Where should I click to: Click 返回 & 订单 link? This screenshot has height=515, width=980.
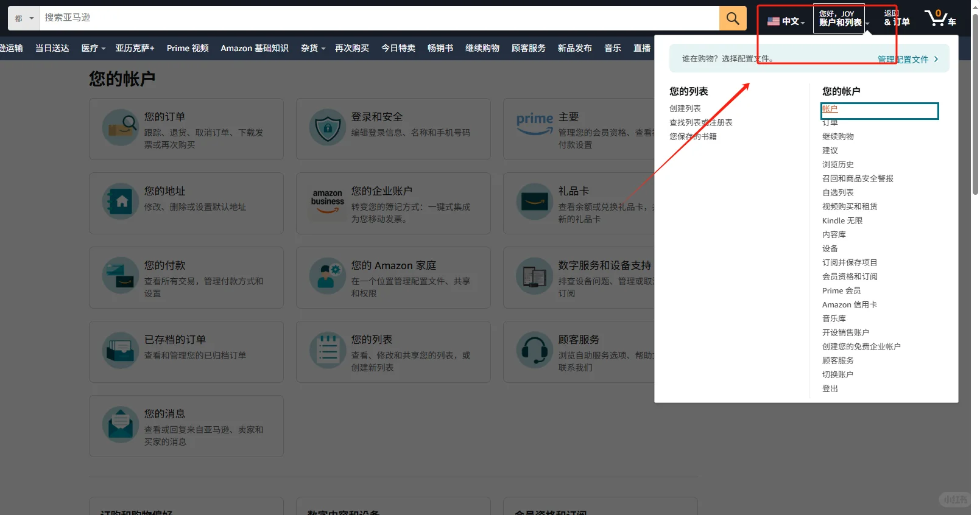pyautogui.click(x=897, y=18)
